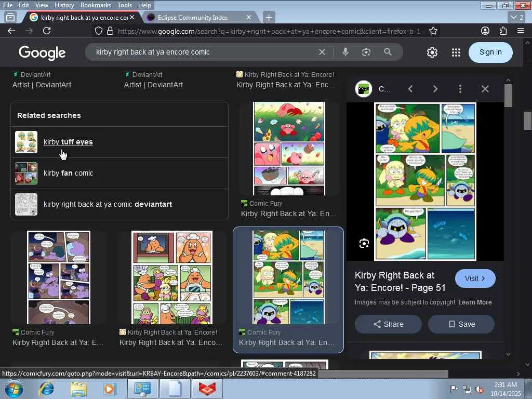Open Kirby Right Back at Ya Encore Page 51 title

pyautogui.click(x=400, y=282)
